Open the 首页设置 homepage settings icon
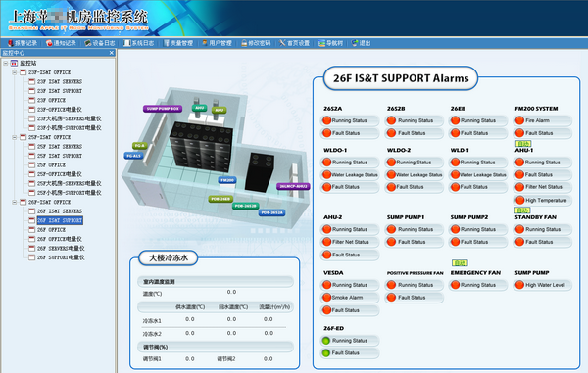The height and width of the screenshot is (373, 588). click(282, 43)
